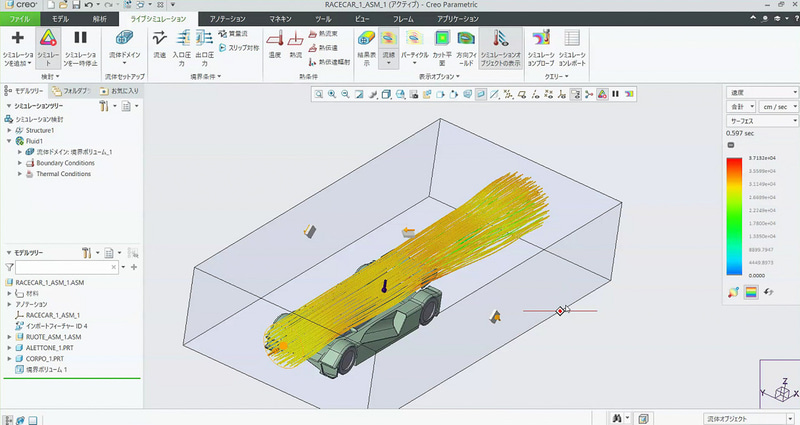Pause simulation from the graphics toolbar

coord(615,94)
